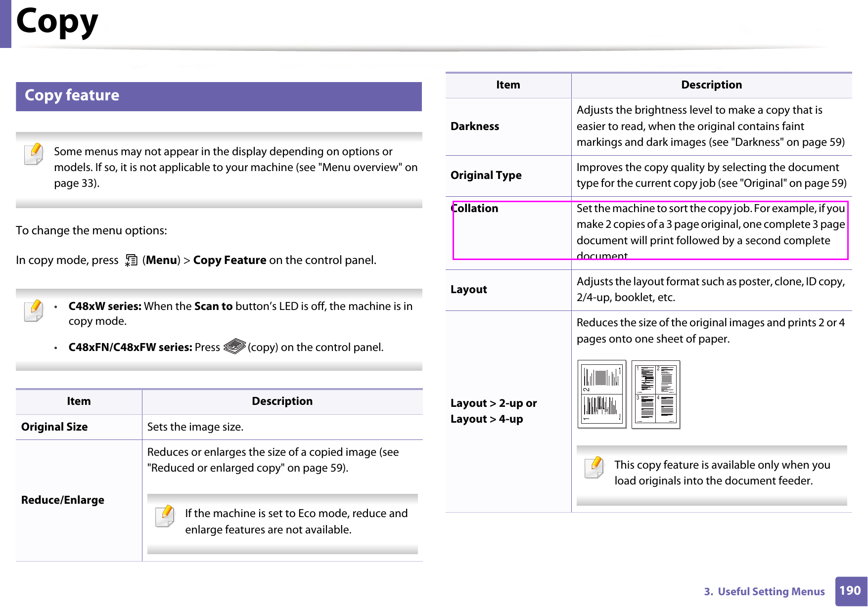Click the 'Copy' page title
This screenshot has width=868, height=613.
click(x=57, y=22)
